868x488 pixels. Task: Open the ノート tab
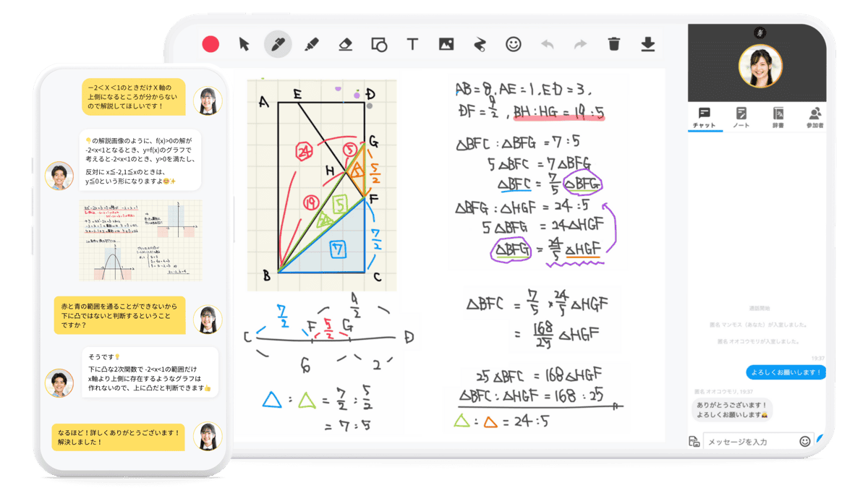pyautogui.click(x=741, y=117)
